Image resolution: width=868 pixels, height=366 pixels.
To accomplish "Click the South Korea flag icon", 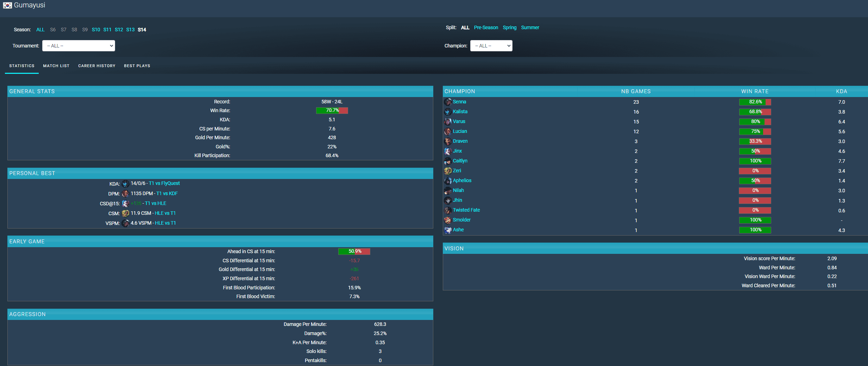I will 7,5.
